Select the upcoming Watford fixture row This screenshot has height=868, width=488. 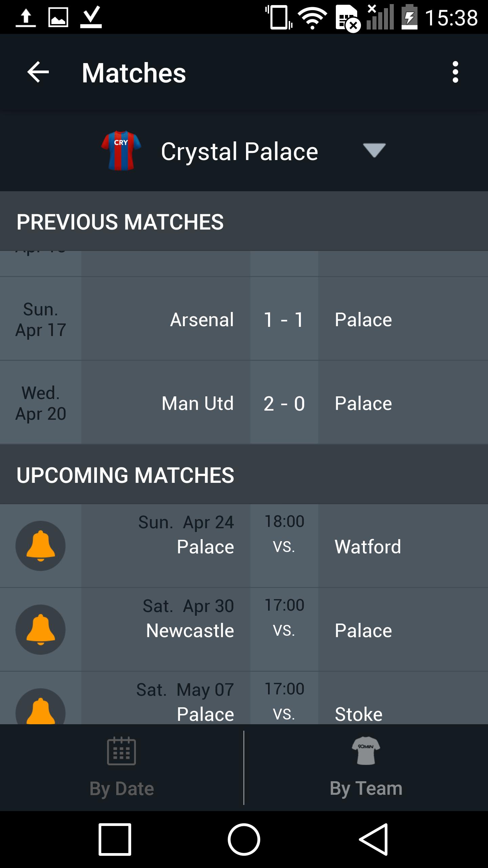click(244, 546)
